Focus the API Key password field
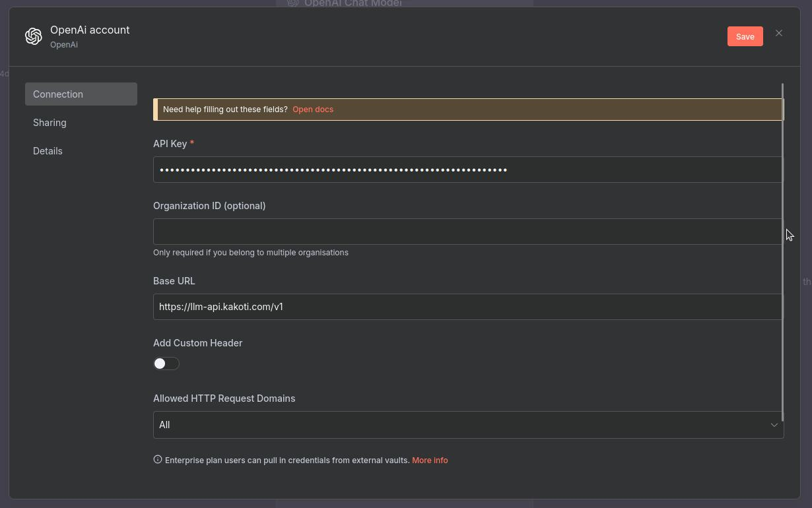 coord(467,170)
